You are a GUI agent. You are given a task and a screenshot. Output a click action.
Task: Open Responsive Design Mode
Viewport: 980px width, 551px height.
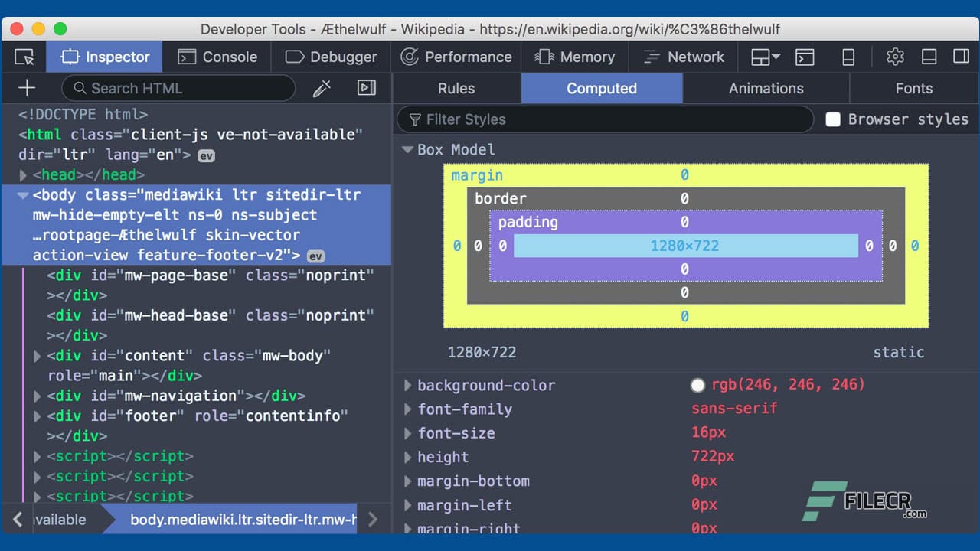pos(847,57)
